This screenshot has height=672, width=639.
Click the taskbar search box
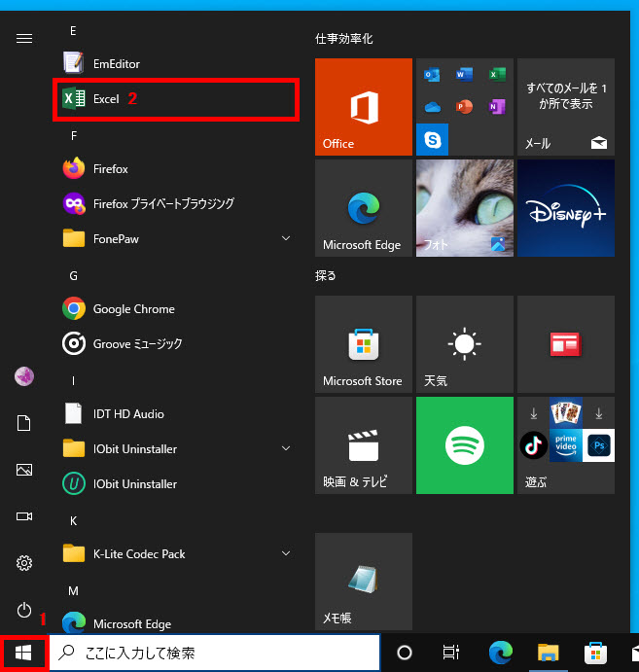pos(214,653)
